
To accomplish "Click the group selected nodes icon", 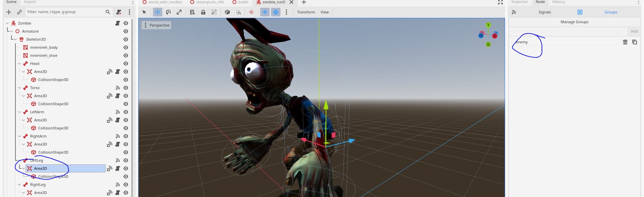I will coord(214,12).
